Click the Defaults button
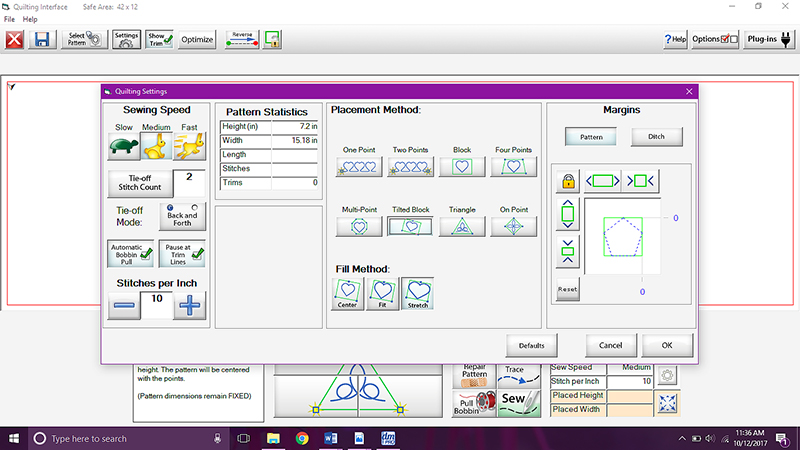The height and width of the screenshot is (450, 800). coord(531,345)
